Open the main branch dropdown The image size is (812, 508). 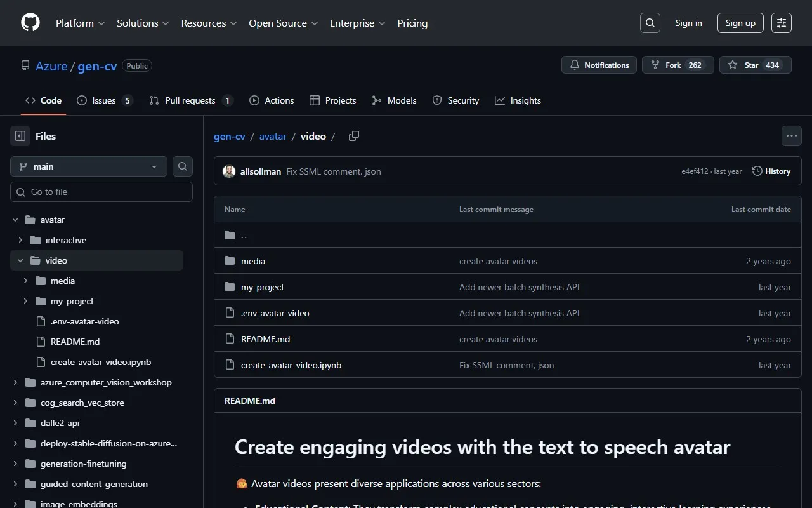pyautogui.click(x=89, y=166)
